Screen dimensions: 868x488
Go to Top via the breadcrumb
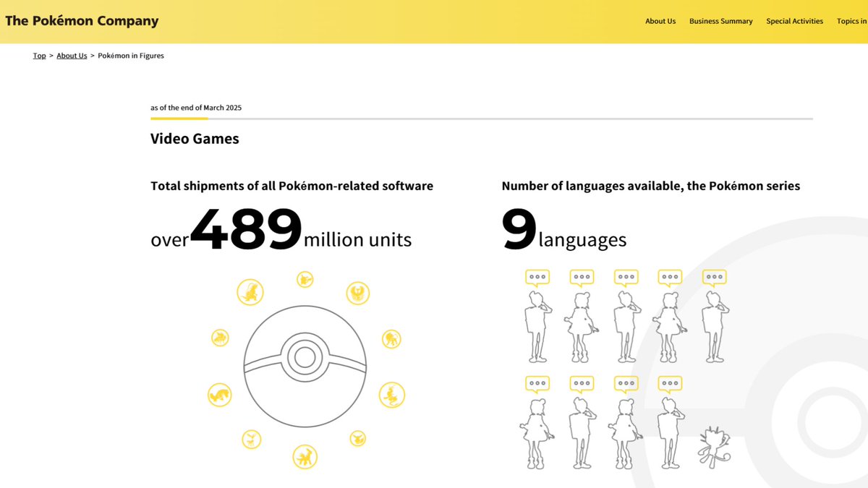[39, 56]
